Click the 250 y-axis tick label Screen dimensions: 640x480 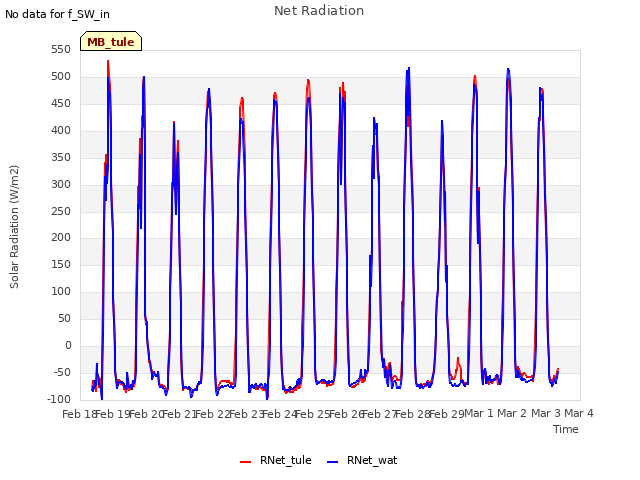pyautogui.click(x=61, y=211)
